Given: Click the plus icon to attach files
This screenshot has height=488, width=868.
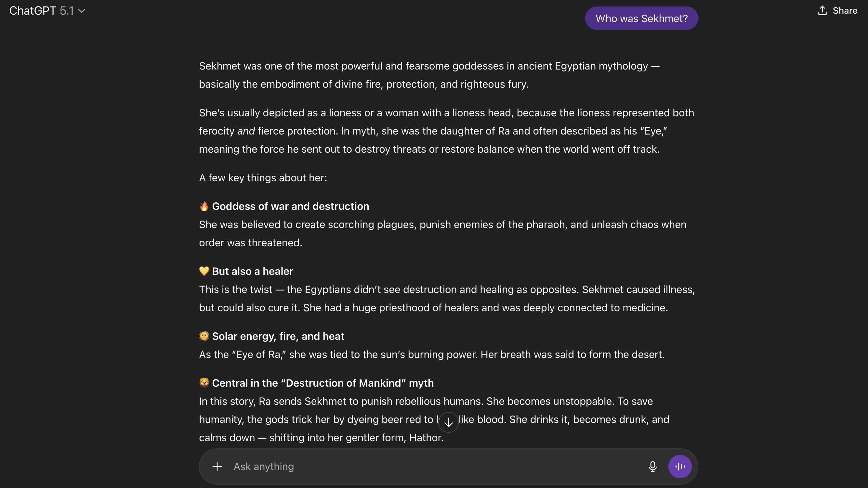Looking at the screenshot, I should click(x=217, y=467).
